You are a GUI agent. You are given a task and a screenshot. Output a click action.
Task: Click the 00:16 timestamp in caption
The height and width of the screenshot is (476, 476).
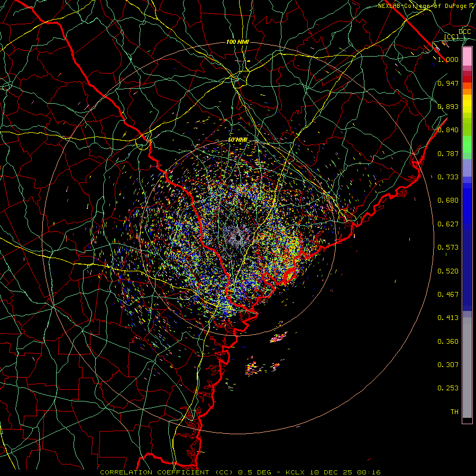369,472
